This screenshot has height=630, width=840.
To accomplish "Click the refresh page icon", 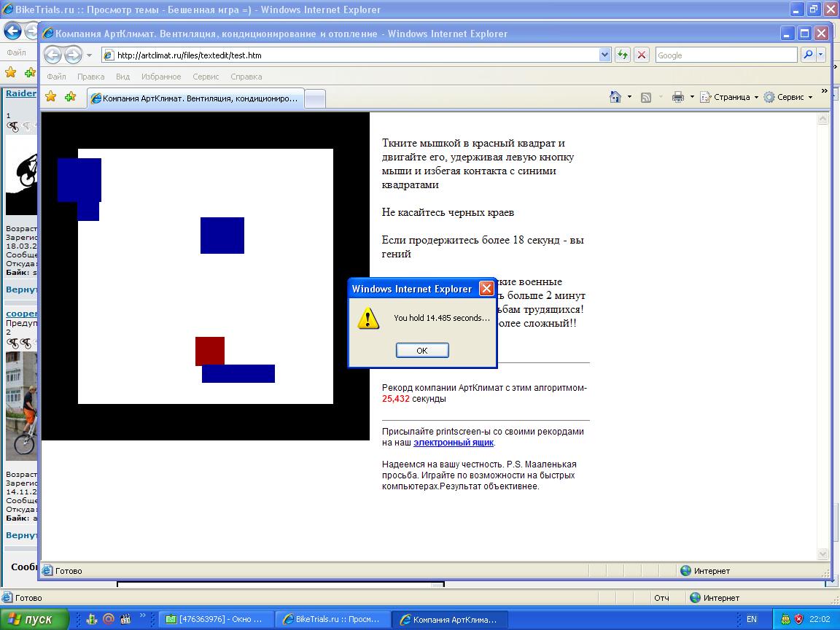I will point(623,55).
